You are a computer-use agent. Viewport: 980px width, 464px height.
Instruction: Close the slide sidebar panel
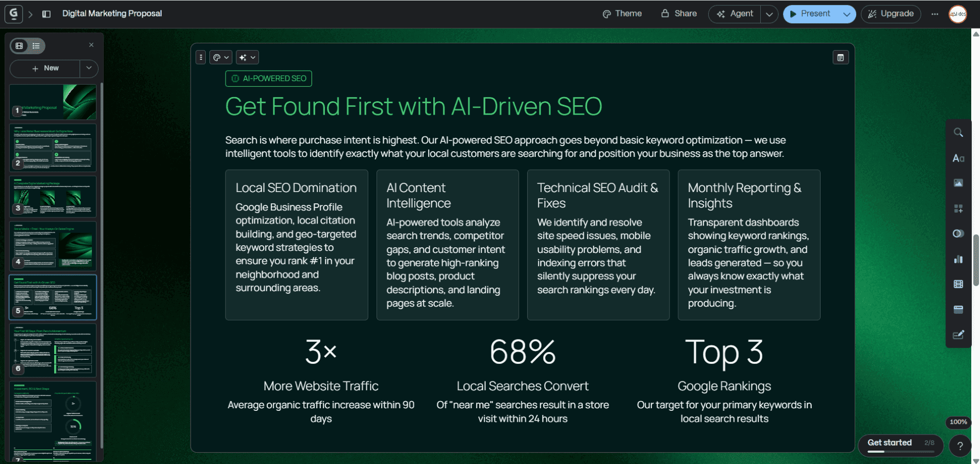point(91,45)
